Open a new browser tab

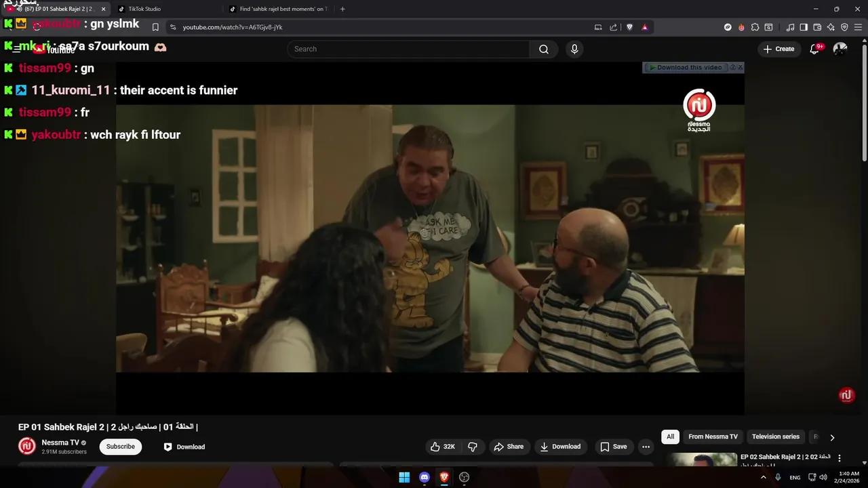click(342, 9)
